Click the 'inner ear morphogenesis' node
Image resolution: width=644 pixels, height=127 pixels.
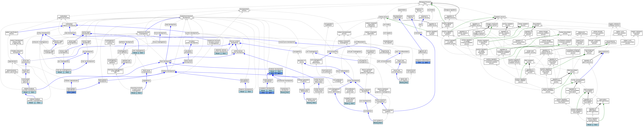(63, 71)
